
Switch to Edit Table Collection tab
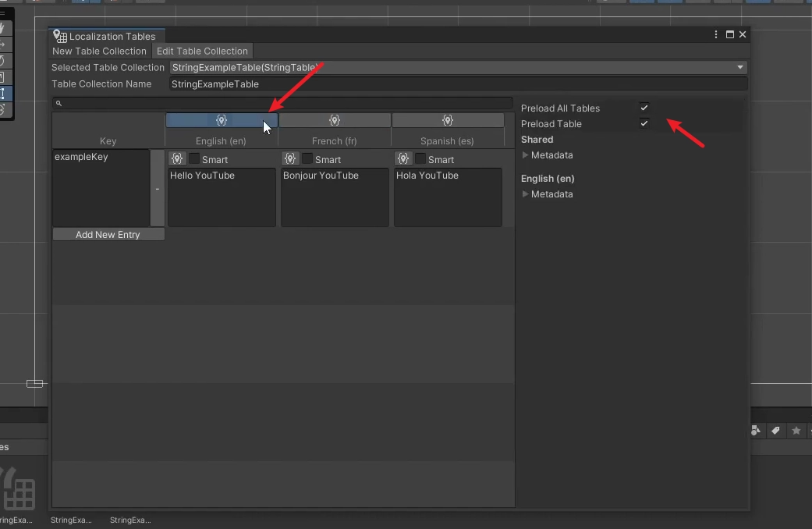pos(202,51)
